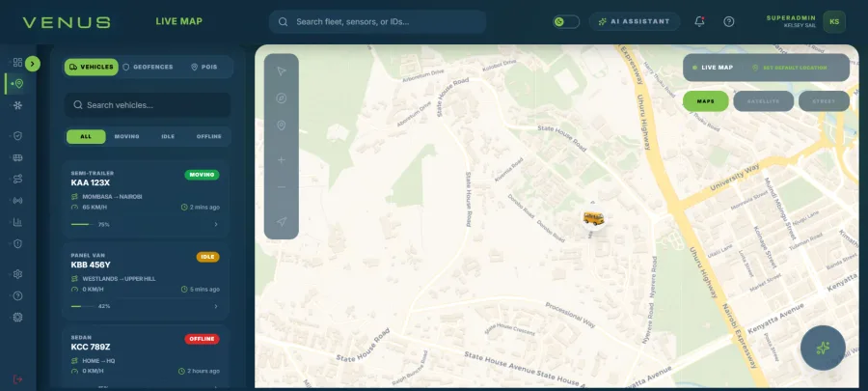Open the Geofences tab
Screen dimensions: 868x391
coord(148,67)
